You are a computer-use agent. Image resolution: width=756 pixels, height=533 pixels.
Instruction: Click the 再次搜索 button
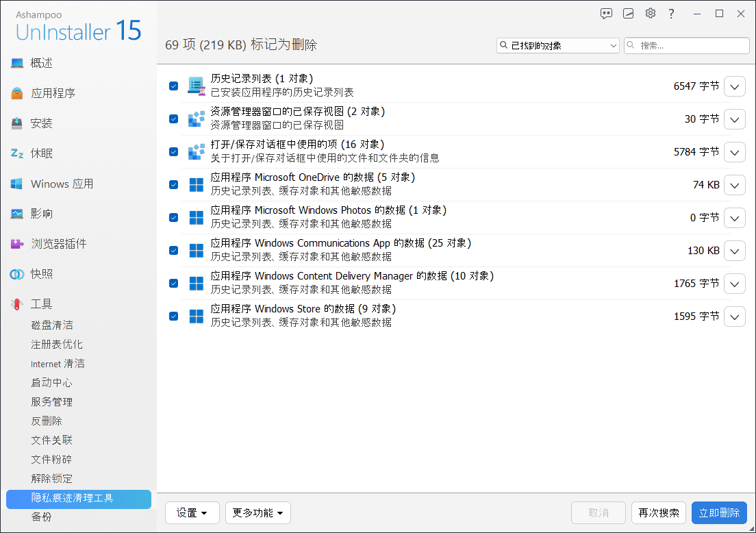pos(659,512)
